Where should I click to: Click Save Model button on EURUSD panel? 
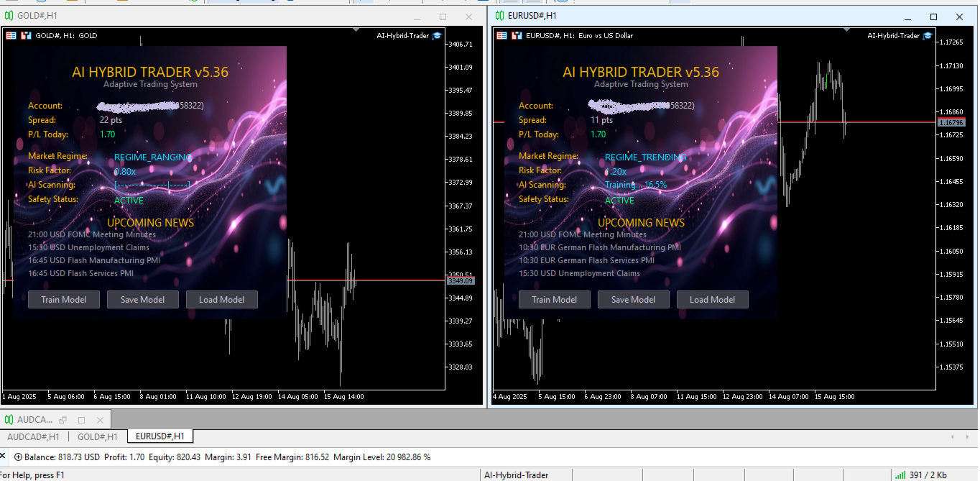[633, 299]
